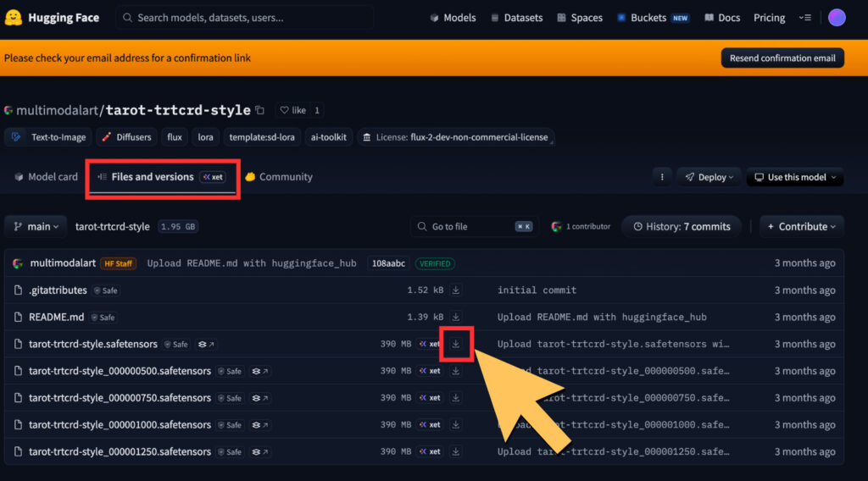Open the Contribute dropdown
Image resolution: width=868 pixels, height=481 pixels.
point(801,226)
